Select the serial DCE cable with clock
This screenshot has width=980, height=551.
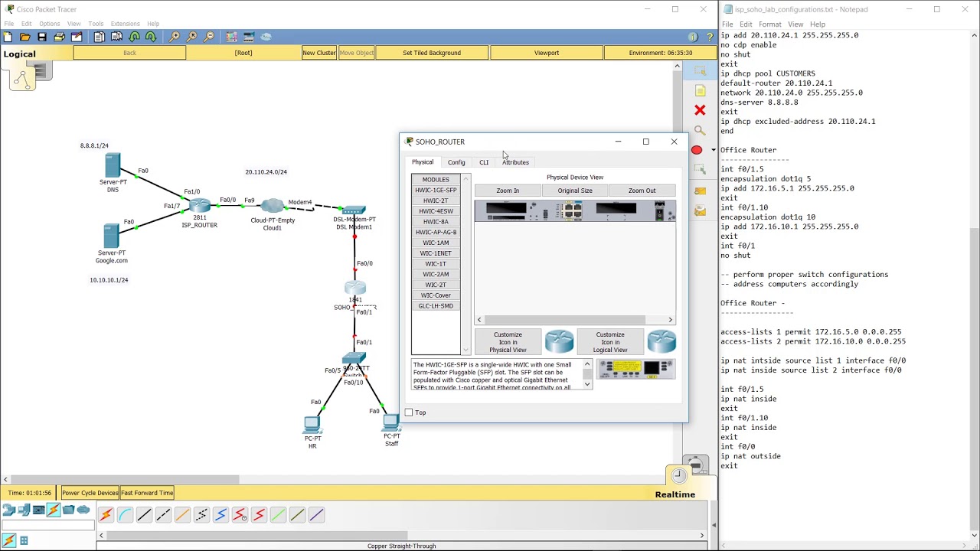coord(240,515)
